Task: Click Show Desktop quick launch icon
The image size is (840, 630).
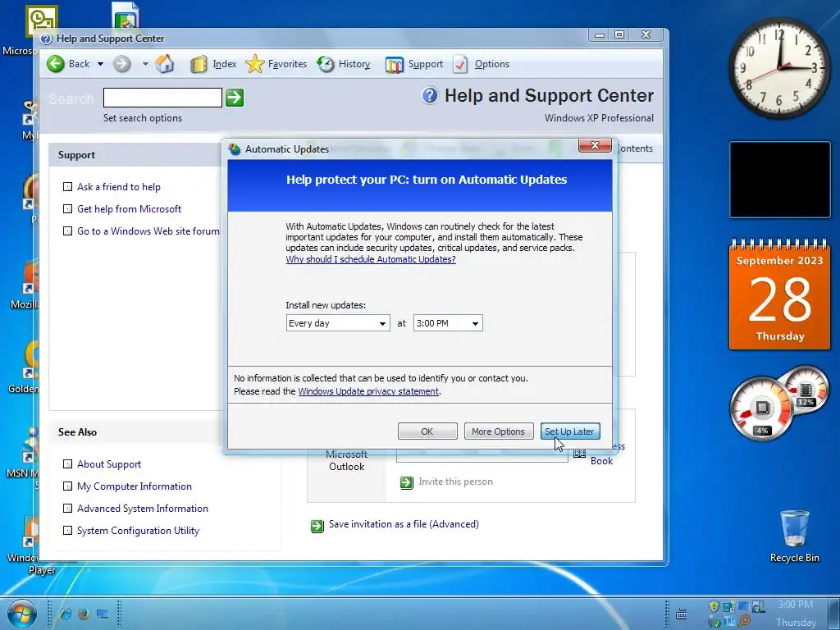Action: (x=102, y=614)
